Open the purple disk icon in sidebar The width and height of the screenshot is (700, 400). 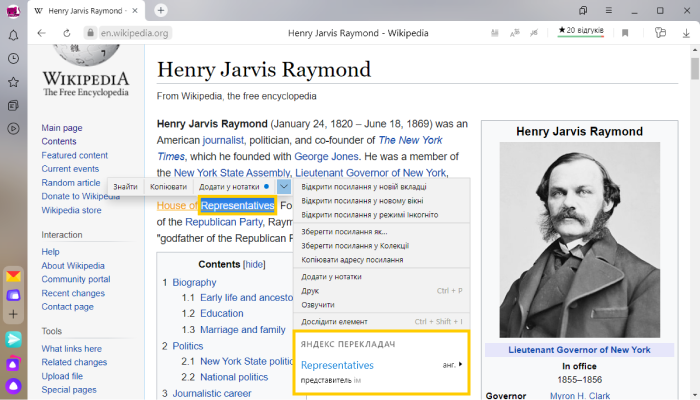click(13, 295)
